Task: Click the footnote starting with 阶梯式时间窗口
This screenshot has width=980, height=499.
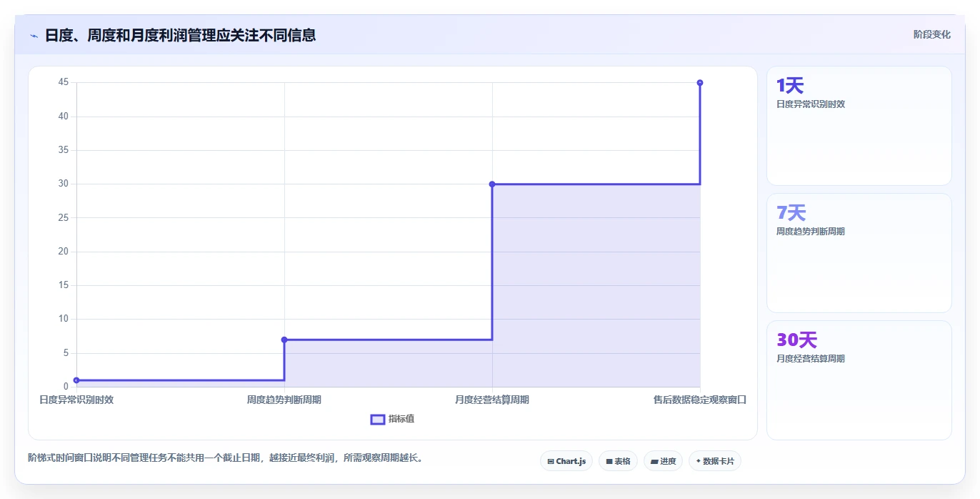Action: [227, 458]
